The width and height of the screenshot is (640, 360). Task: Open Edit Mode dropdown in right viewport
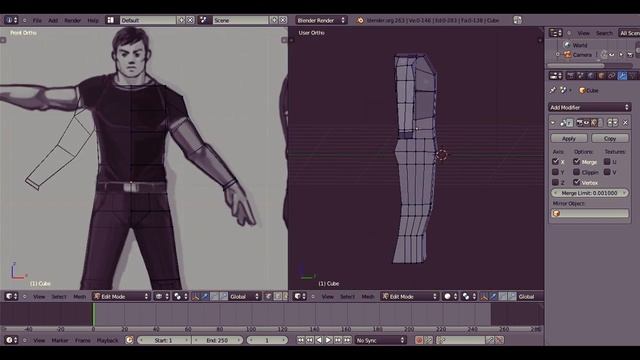coord(410,296)
